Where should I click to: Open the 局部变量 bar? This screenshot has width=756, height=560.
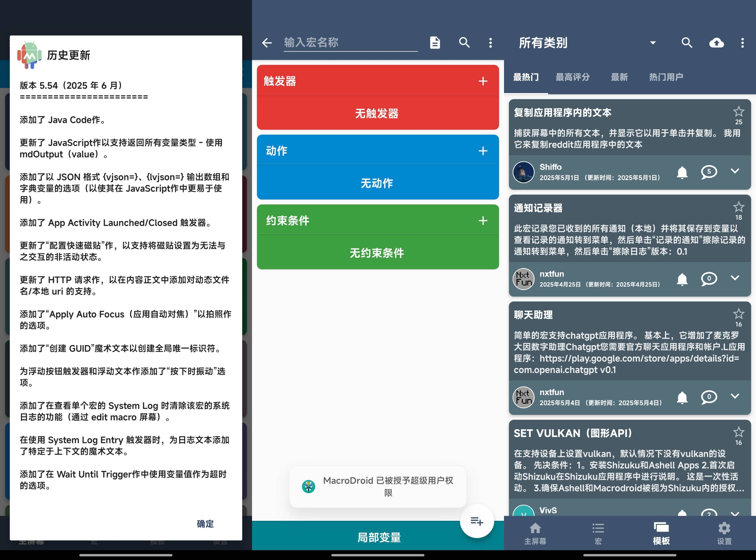tap(378, 537)
